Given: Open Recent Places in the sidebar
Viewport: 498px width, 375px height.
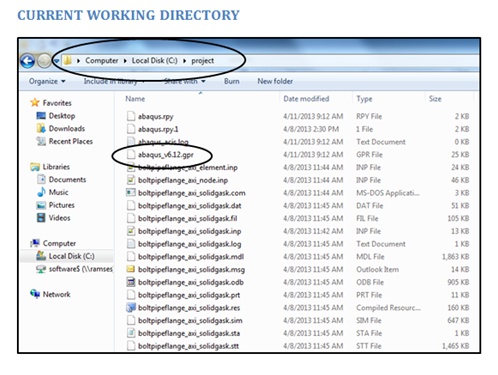Looking at the screenshot, I should 71,141.
